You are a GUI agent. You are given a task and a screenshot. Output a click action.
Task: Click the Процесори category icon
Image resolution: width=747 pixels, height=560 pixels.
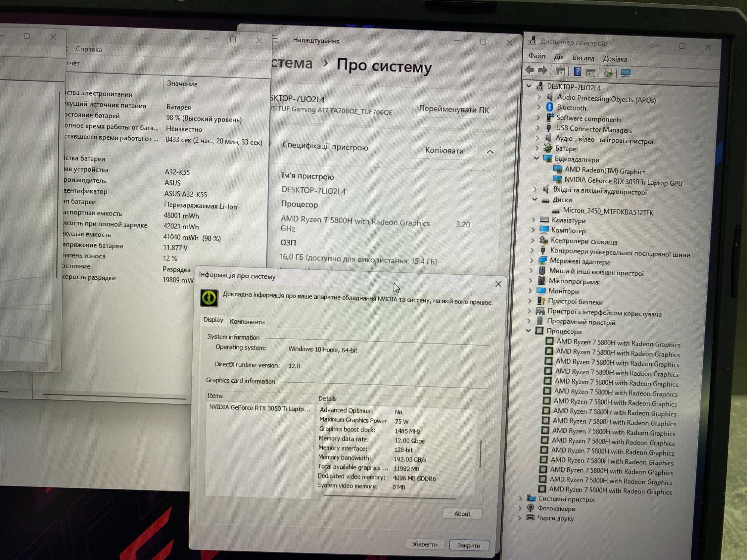(x=539, y=330)
